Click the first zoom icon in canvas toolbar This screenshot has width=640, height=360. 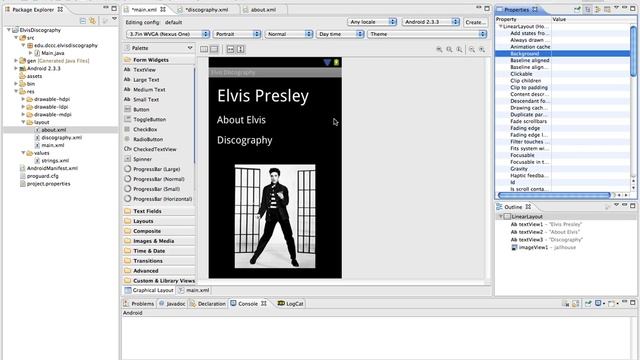coord(439,49)
